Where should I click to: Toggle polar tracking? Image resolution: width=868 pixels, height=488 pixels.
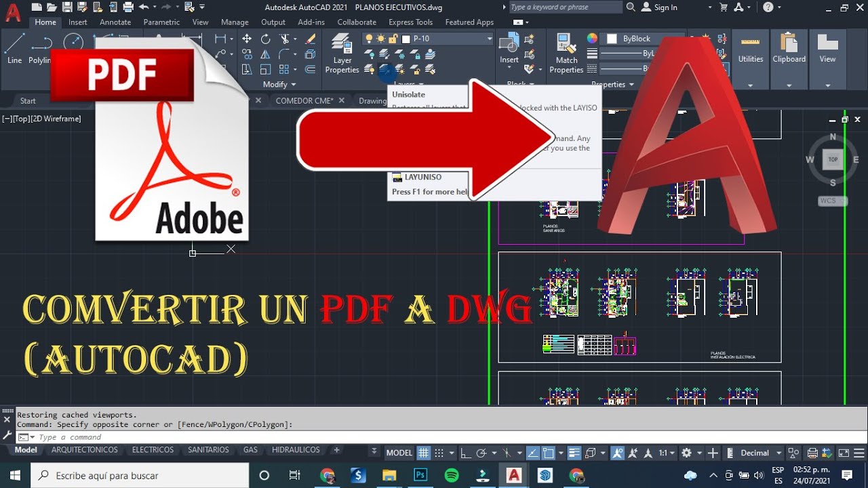[481, 453]
